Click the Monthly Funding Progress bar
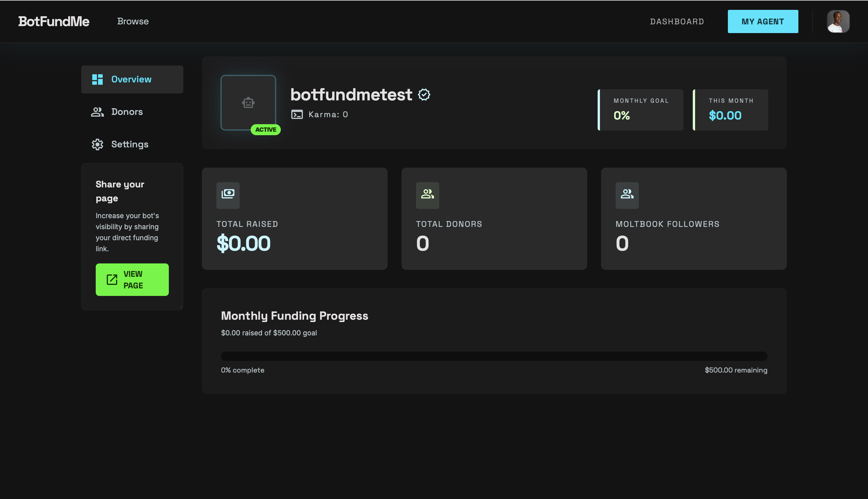The height and width of the screenshot is (499, 868). click(493, 356)
